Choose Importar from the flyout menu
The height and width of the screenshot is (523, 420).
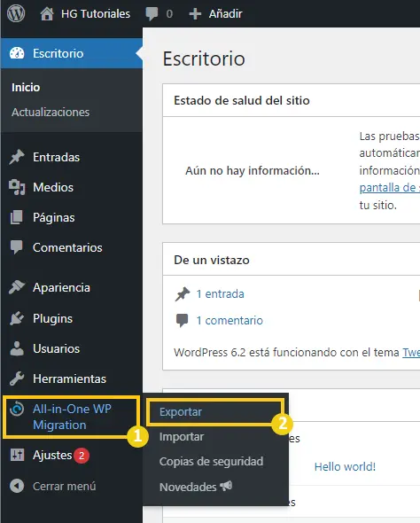tap(182, 437)
